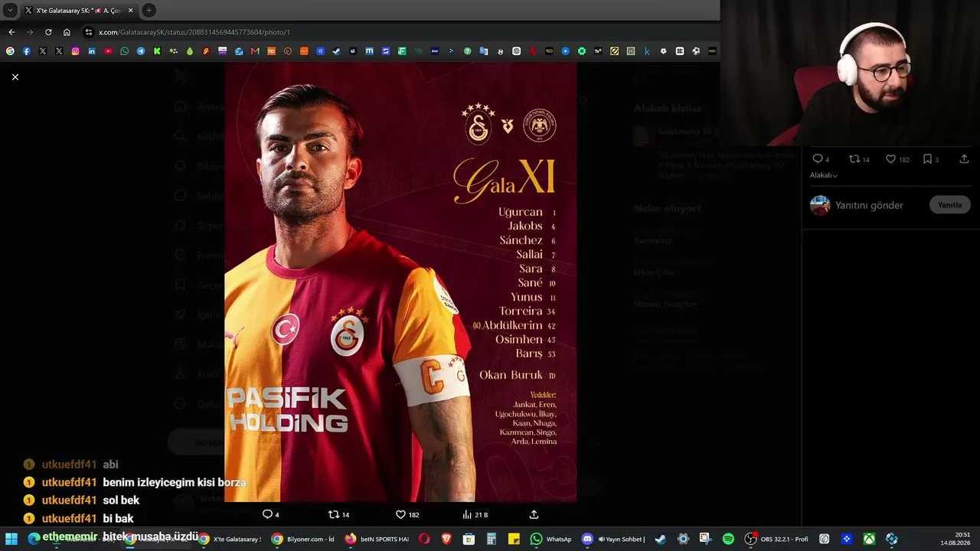The image size is (980, 551).
Task: Open the Kick bookmark
Action: (x=157, y=51)
